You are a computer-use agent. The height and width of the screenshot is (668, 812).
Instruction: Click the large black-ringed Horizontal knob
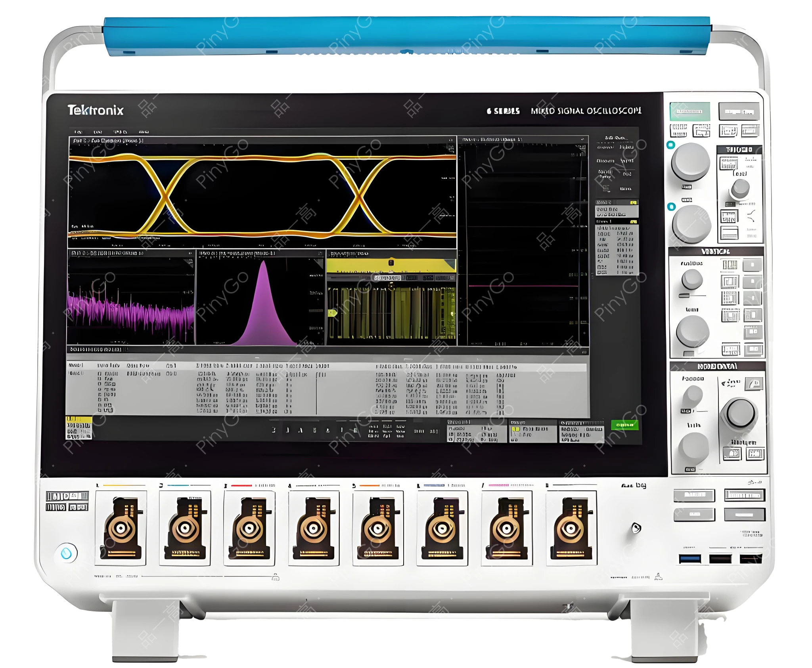(x=741, y=413)
